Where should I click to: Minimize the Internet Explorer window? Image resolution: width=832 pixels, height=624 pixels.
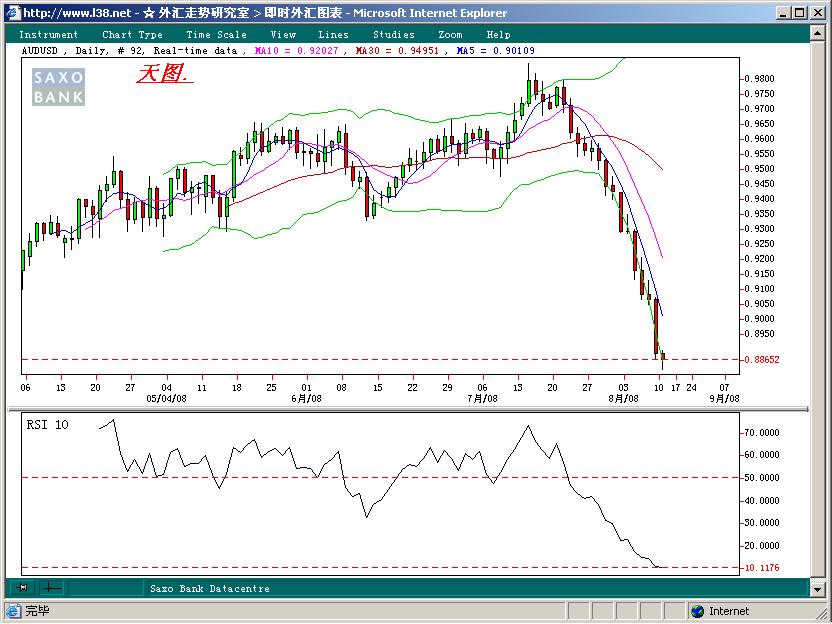pos(784,13)
